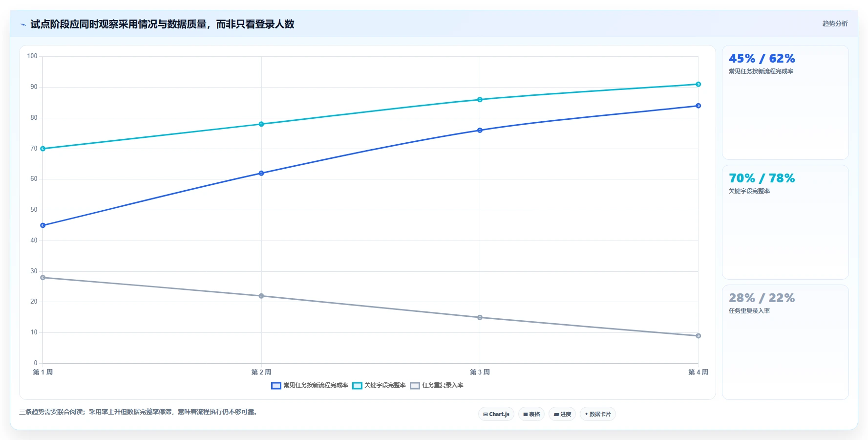Screen dimensions: 868x440
Task: Click the Chart.js pill in the footer
Action: [496, 414]
